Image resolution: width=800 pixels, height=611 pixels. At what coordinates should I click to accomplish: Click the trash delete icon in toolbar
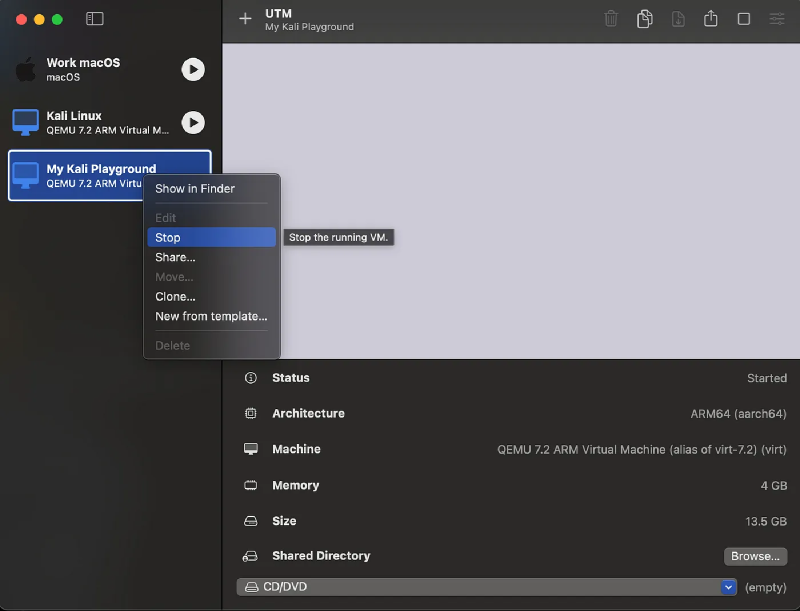click(611, 19)
